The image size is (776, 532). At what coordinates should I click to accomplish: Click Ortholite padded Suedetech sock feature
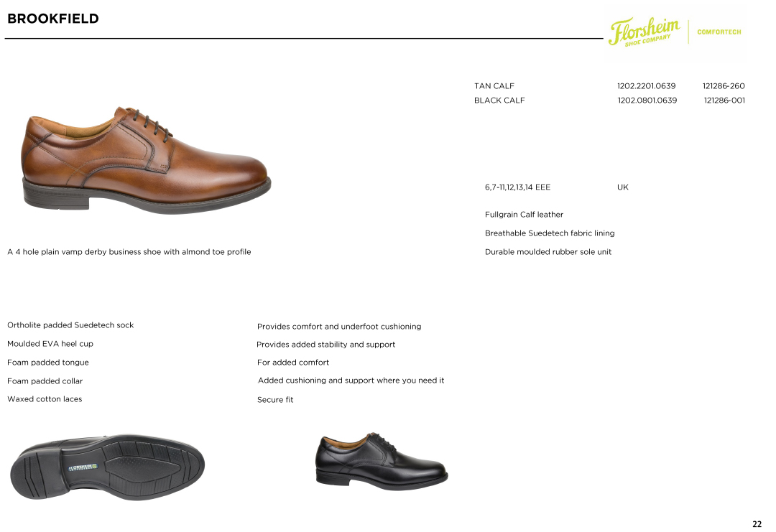(x=70, y=325)
